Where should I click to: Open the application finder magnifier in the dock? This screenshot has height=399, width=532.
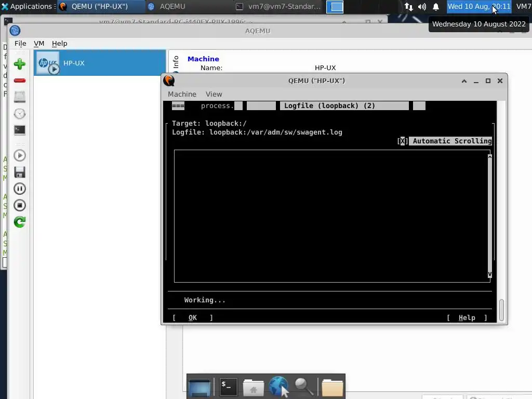click(303, 387)
